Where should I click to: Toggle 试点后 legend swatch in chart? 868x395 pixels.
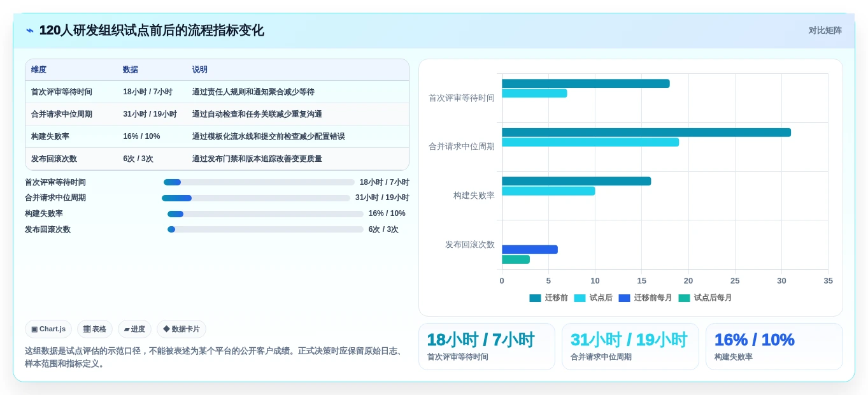[x=580, y=298]
